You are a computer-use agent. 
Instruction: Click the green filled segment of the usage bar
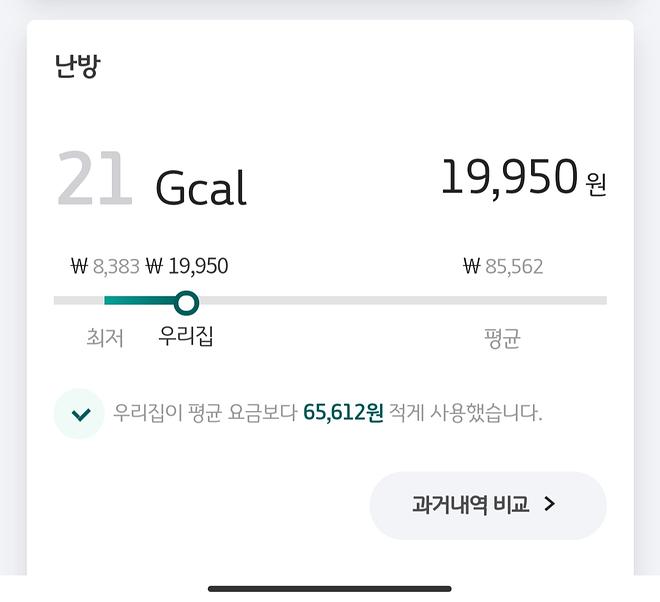coord(138,301)
